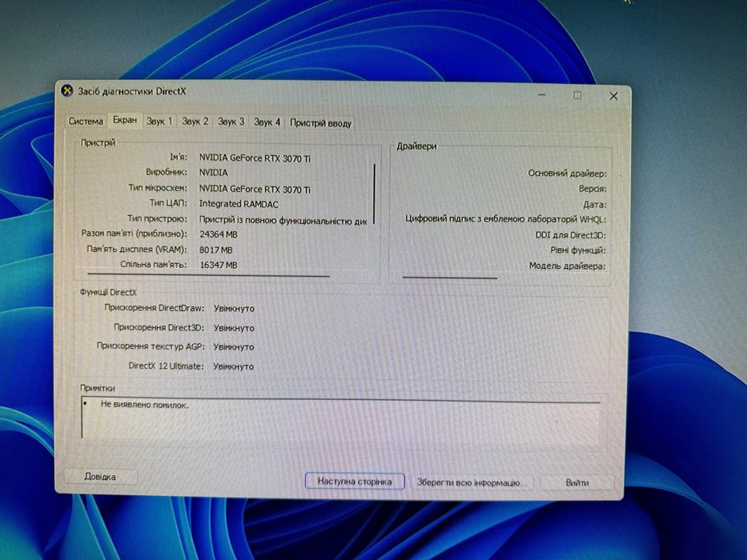
Task: Click the DDI для Direct3D label
Action: click(570, 235)
